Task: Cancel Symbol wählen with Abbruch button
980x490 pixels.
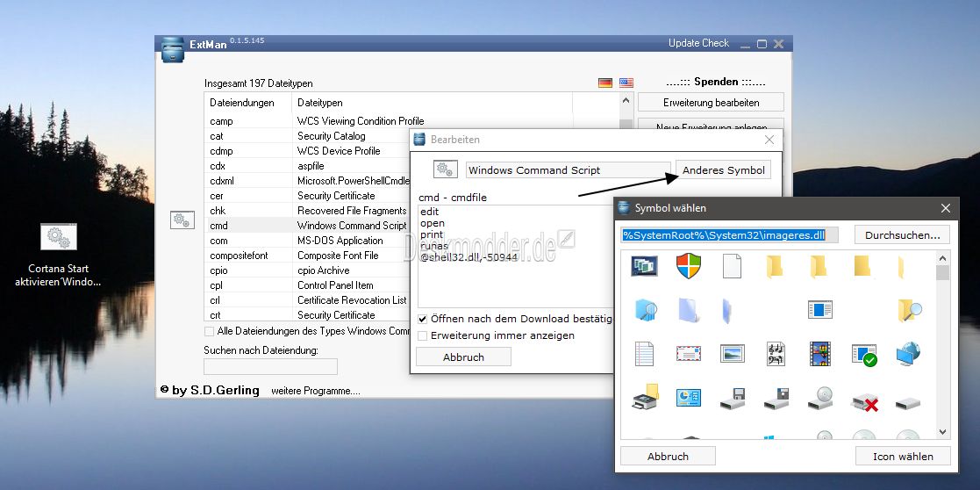Action: coord(668,457)
